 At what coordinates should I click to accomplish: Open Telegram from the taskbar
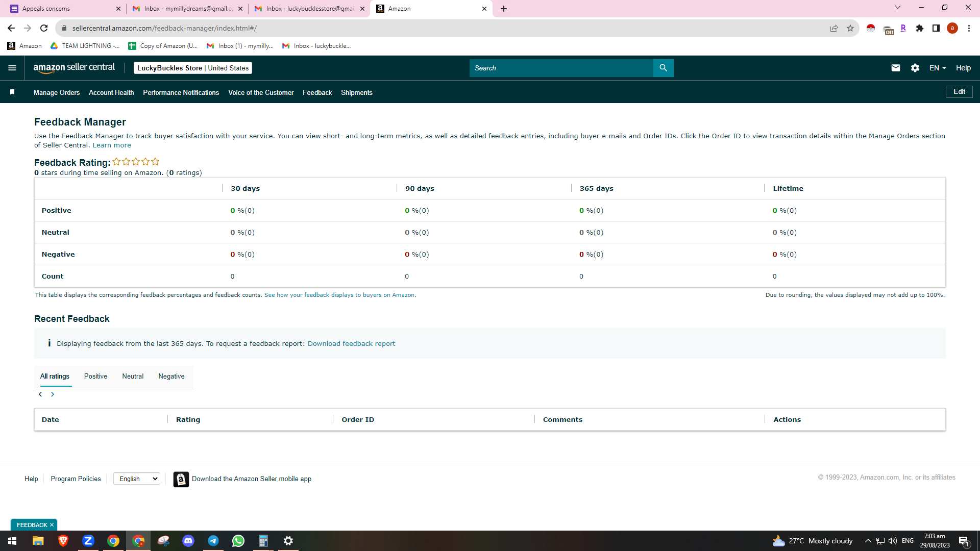[x=213, y=541]
